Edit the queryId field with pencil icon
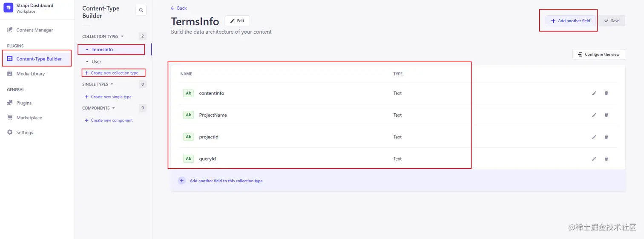The width and height of the screenshot is (644, 239). coord(594,159)
